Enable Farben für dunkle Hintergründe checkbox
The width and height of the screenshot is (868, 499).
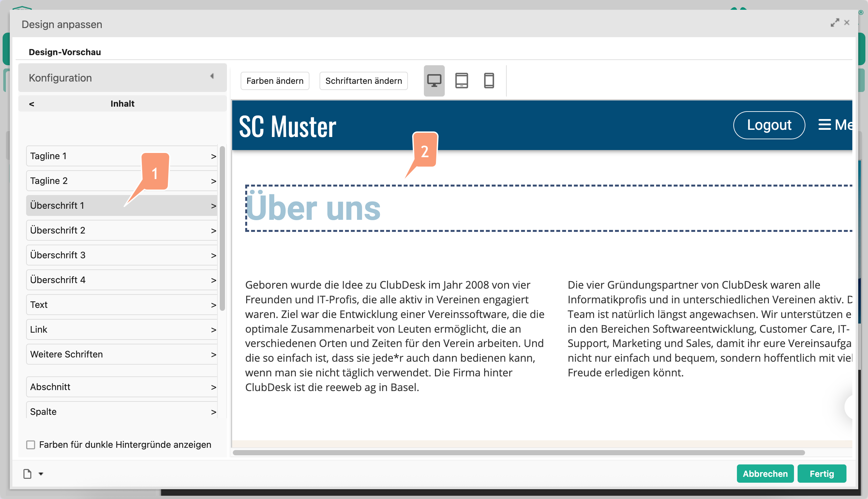click(x=31, y=445)
